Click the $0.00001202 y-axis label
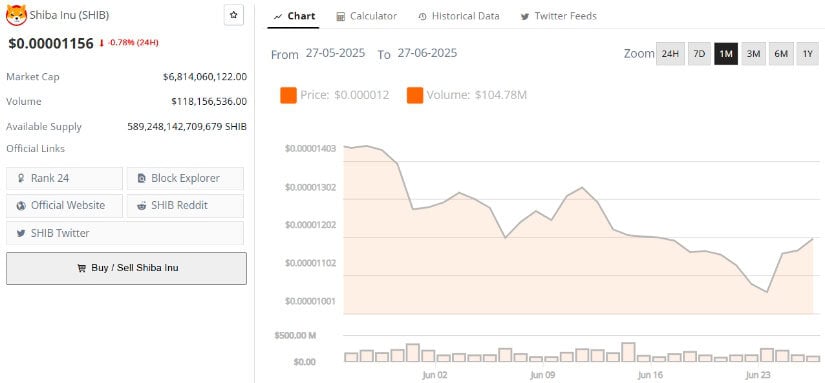Screen dimensions: 825x383 coord(310,225)
